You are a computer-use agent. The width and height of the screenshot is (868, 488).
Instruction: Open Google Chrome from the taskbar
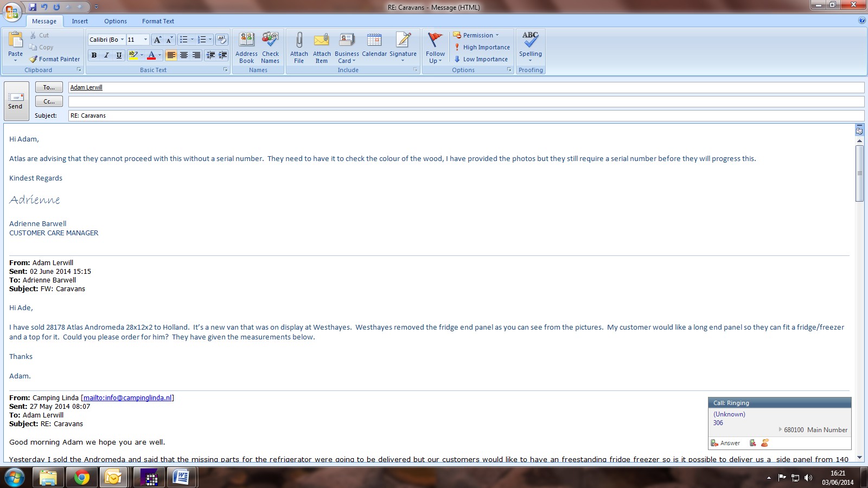82,478
